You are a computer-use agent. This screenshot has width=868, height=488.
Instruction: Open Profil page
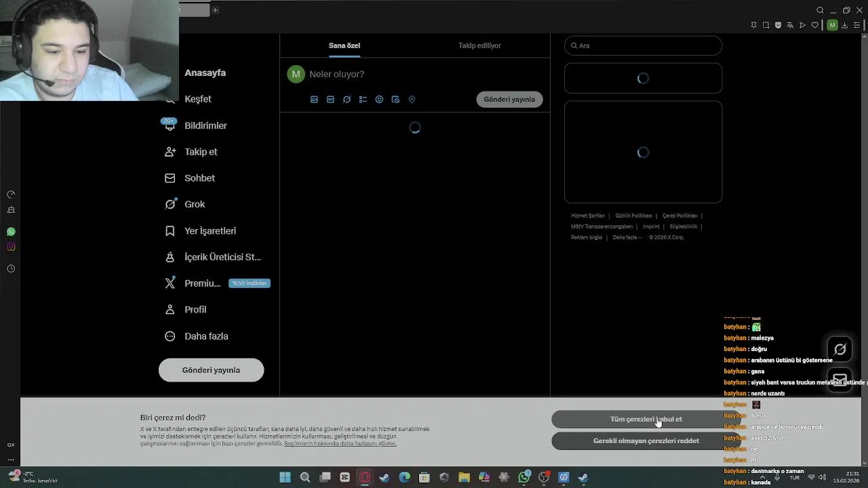pos(185,310)
